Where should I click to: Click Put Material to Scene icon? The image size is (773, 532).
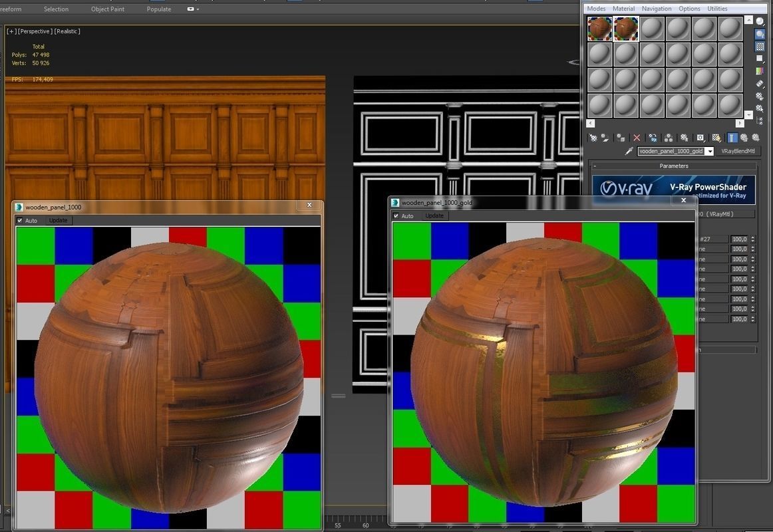(605, 138)
